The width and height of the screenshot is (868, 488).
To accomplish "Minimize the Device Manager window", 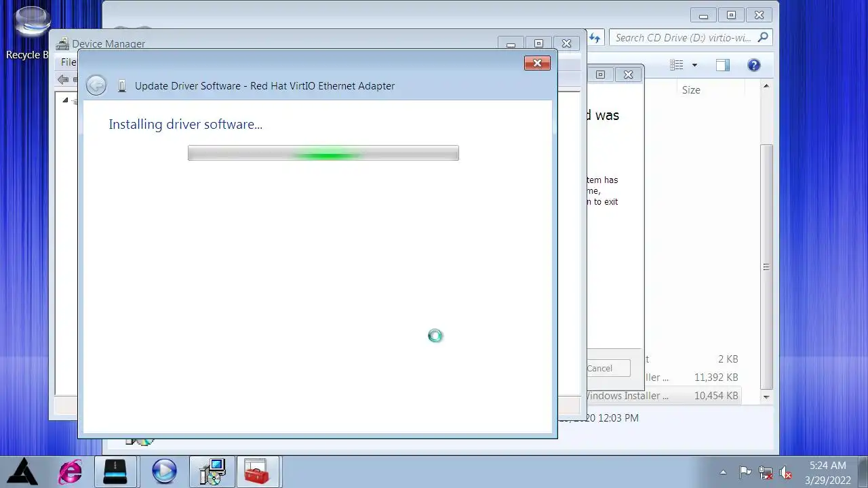I will [511, 43].
